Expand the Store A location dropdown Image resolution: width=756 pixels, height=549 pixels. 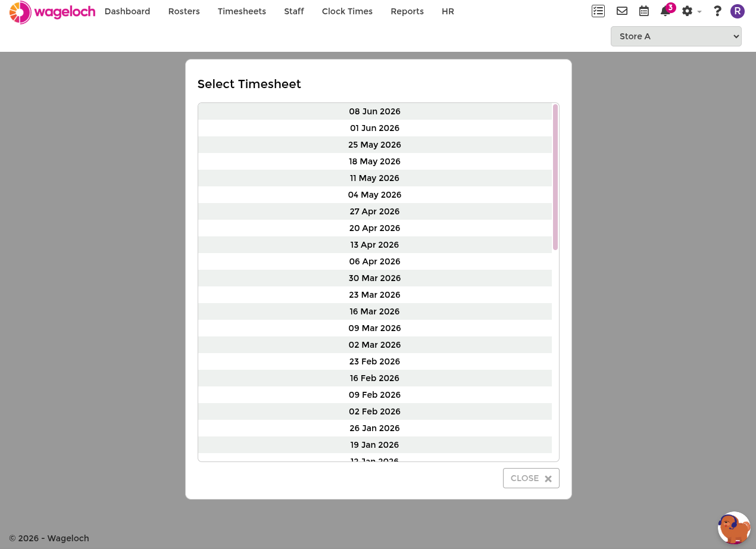pos(676,36)
